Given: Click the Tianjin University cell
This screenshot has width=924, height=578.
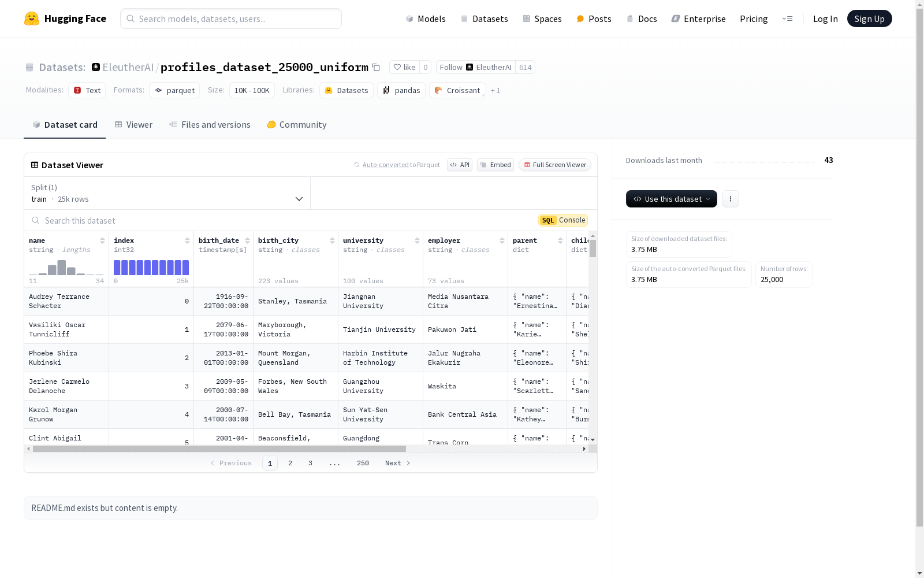Looking at the screenshot, I should [381, 329].
